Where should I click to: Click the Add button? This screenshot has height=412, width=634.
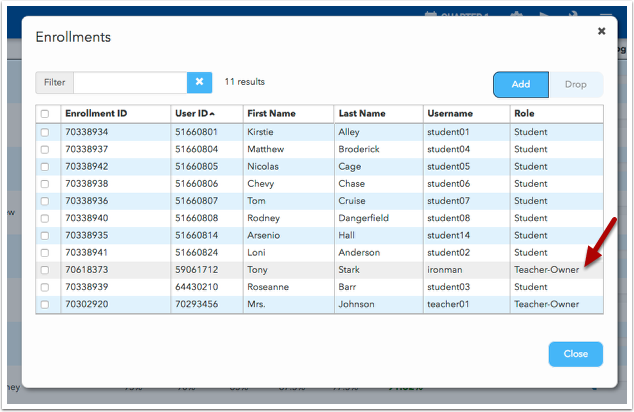click(520, 85)
